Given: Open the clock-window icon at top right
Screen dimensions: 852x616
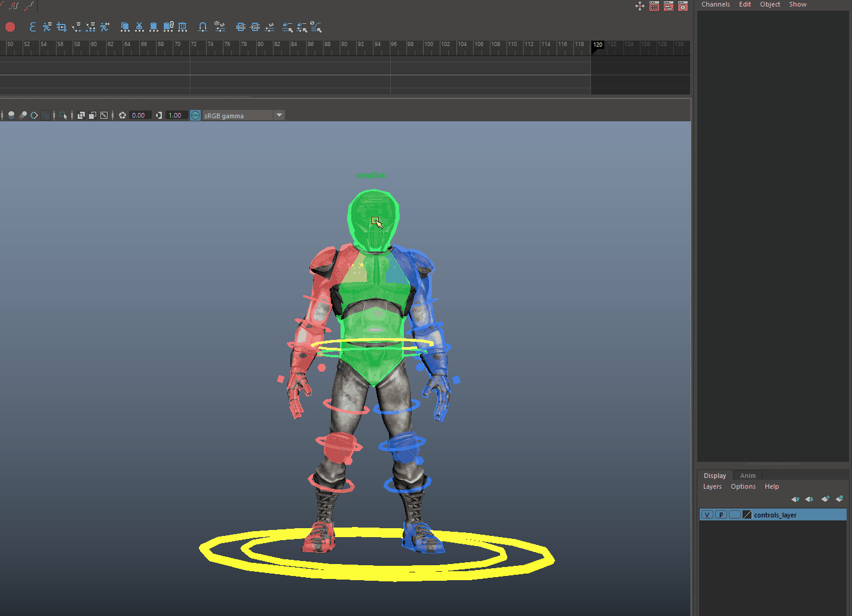Looking at the screenshot, I should pyautogui.click(x=683, y=6).
